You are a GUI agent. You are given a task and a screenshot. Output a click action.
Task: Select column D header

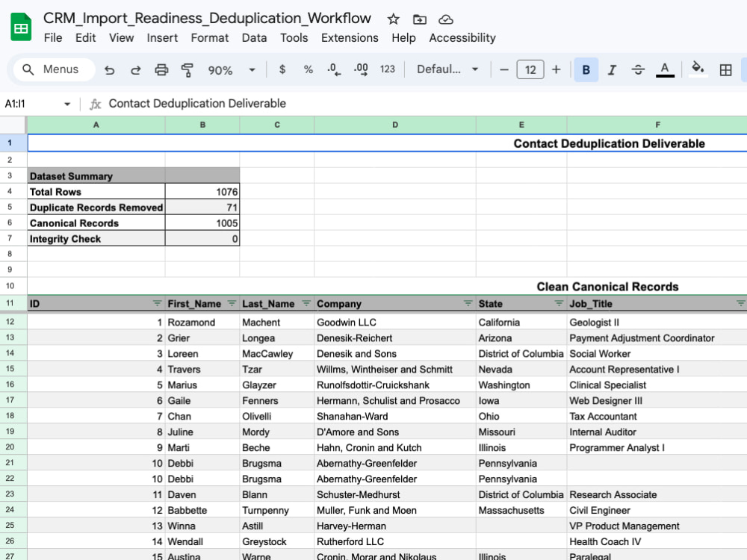coord(395,125)
